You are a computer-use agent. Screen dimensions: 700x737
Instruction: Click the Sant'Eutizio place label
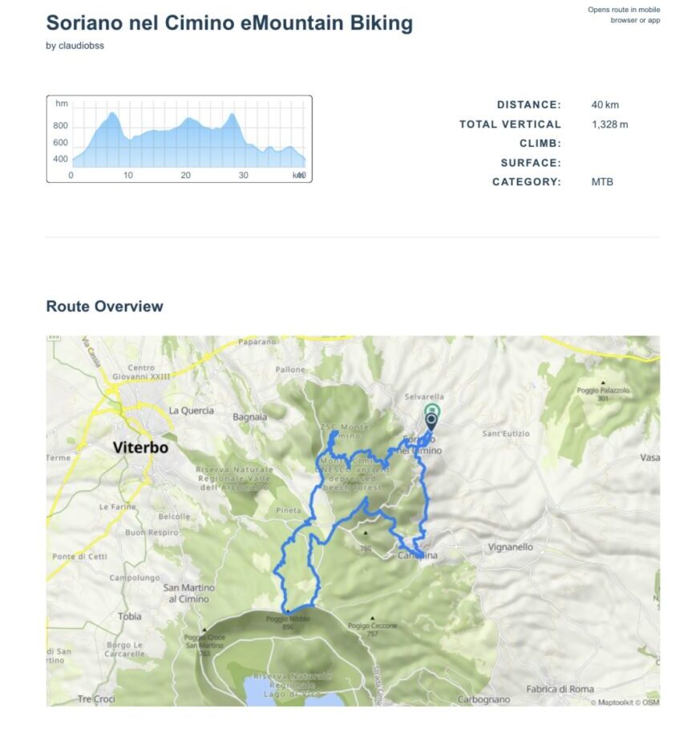(506, 434)
